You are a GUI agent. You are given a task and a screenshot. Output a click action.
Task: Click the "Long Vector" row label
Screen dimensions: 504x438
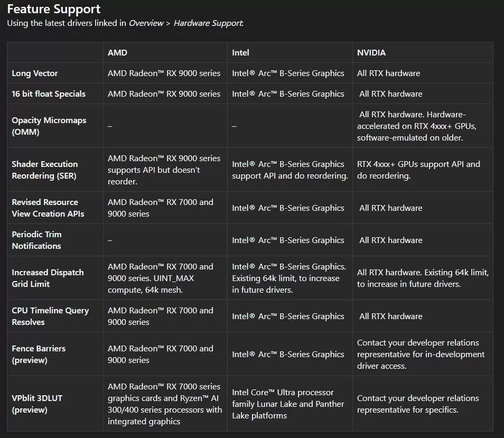point(35,73)
